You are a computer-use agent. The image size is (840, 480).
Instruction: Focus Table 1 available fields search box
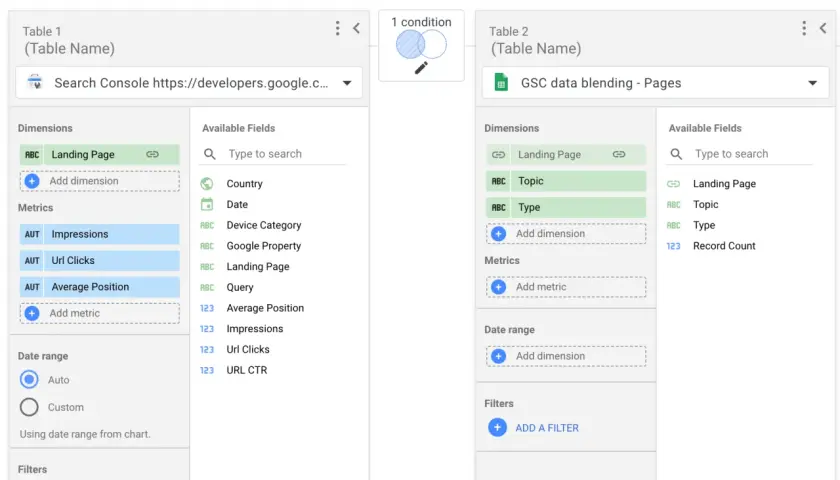(273, 154)
